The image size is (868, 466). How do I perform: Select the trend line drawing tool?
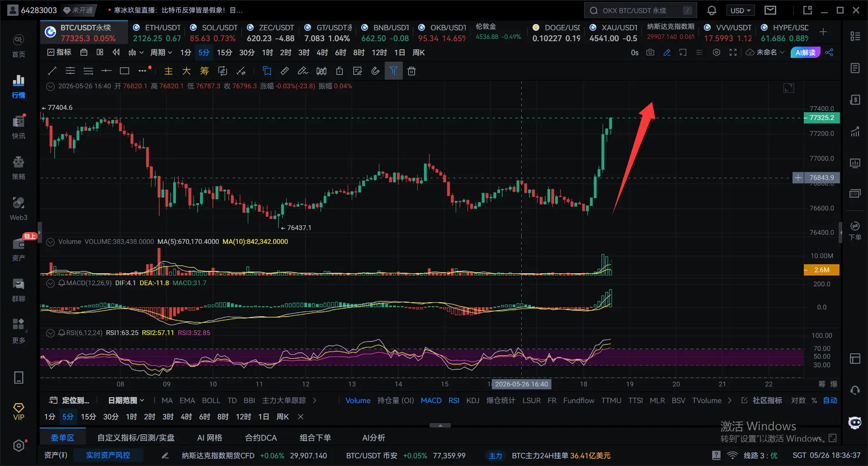(x=52, y=71)
